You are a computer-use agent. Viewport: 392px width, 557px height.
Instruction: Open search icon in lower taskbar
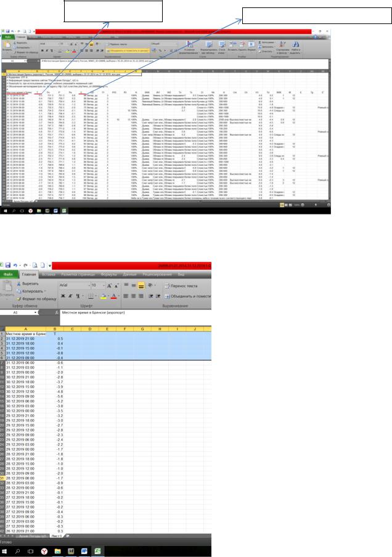click(x=17, y=551)
